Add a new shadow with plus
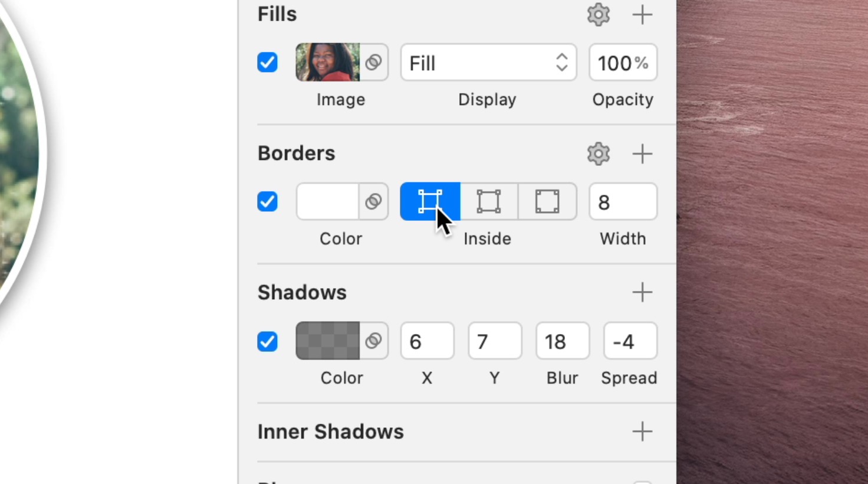The width and height of the screenshot is (868, 484). pos(642,292)
